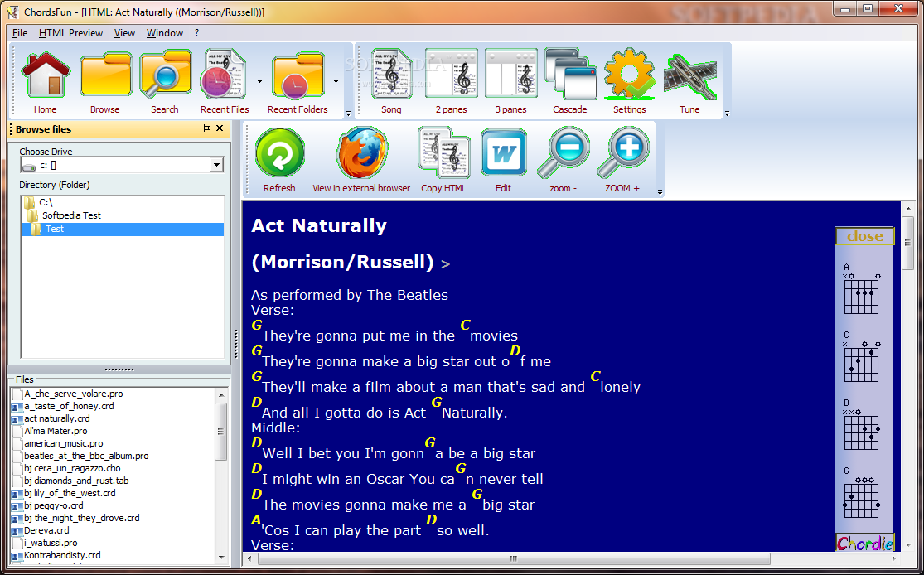Open Recent Files icon
The width and height of the screenshot is (924, 575).
225,75
